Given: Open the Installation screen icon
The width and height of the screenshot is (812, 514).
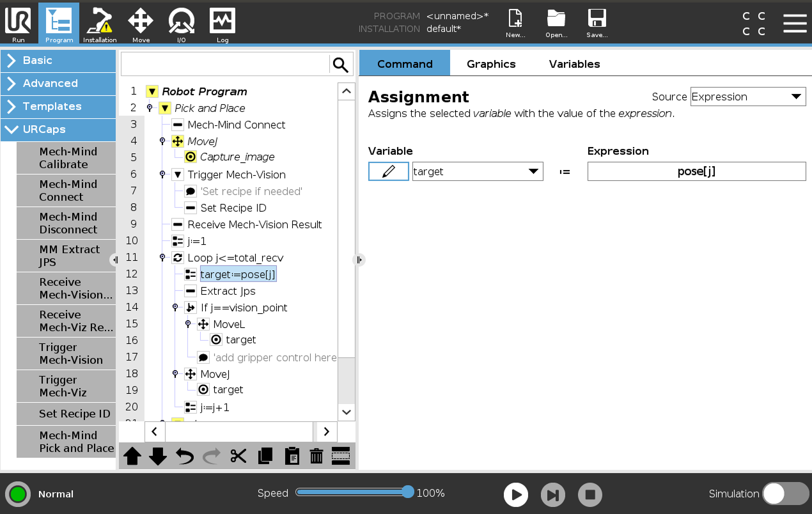Looking at the screenshot, I should (100, 23).
